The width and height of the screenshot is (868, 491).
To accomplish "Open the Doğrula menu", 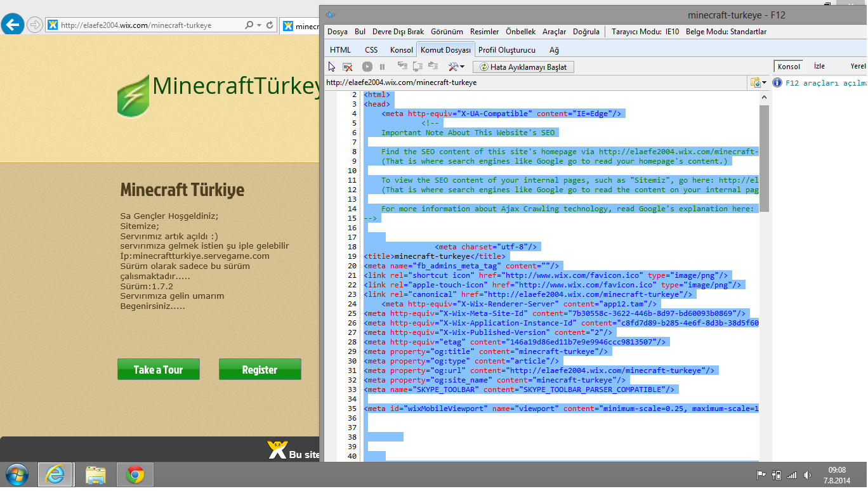I will click(x=586, y=32).
